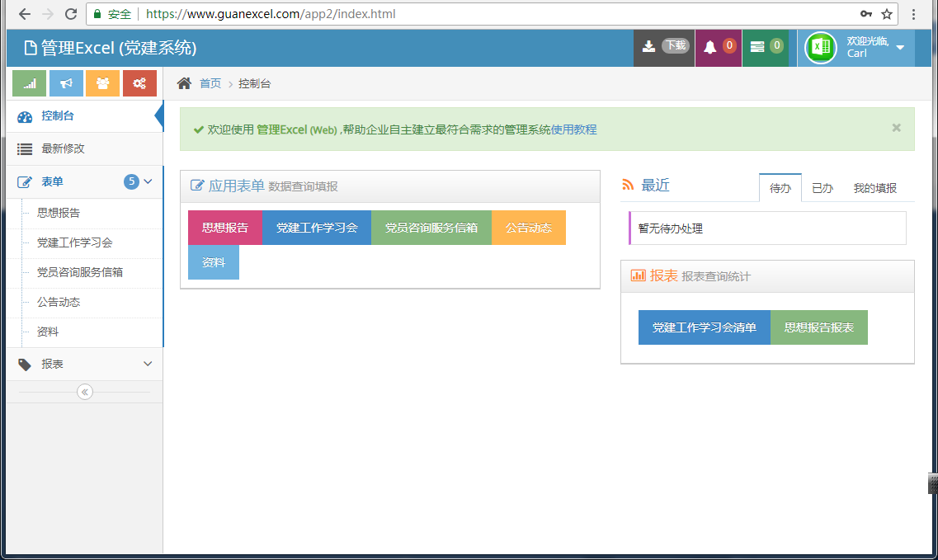Image resolution: width=938 pixels, height=560 pixels.
Task: Open the Chrome three-dot menu
Action: pyautogui.click(x=913, y=14)
